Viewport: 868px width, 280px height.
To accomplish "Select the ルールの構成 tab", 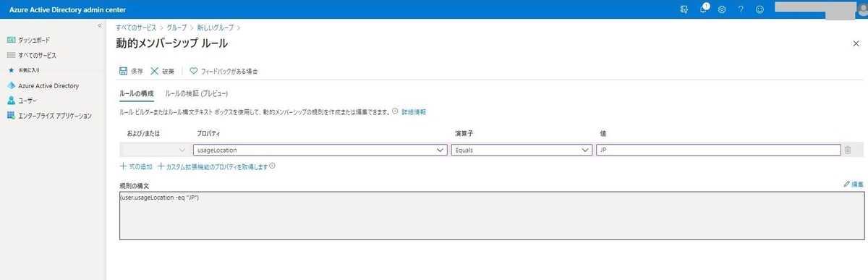I will pos(137,94).
